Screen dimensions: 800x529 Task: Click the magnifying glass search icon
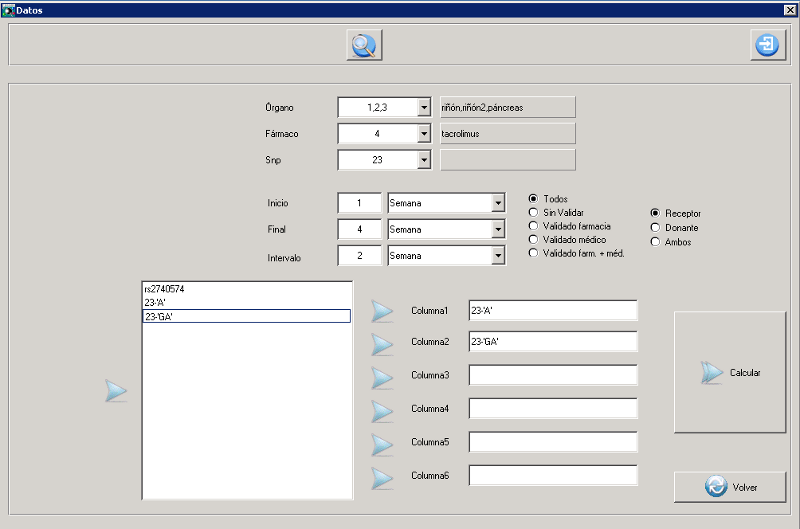[364, 45]
